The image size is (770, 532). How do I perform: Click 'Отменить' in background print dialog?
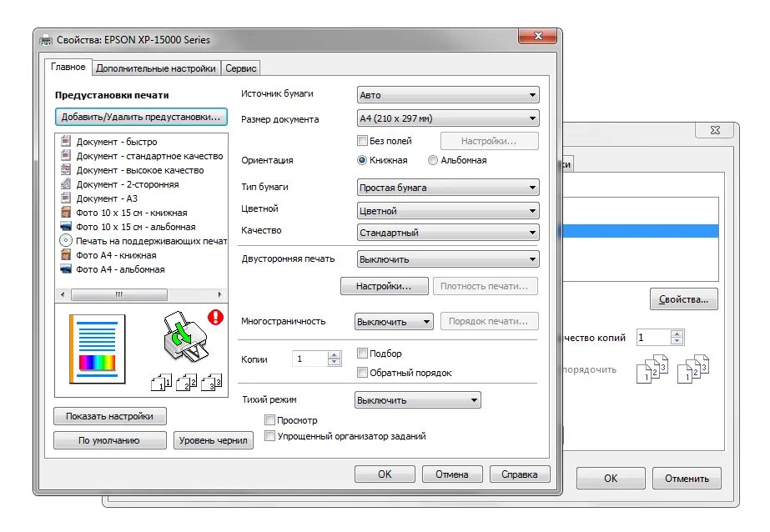click(x=687, y=478)
